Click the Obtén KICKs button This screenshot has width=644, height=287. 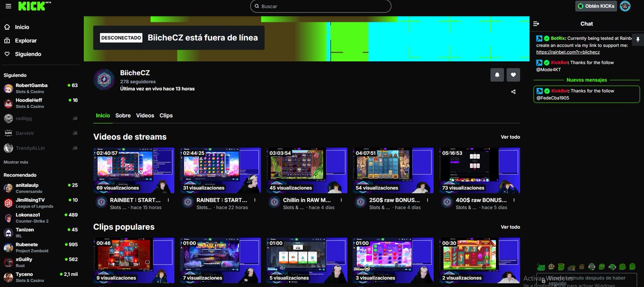[596, 6]
